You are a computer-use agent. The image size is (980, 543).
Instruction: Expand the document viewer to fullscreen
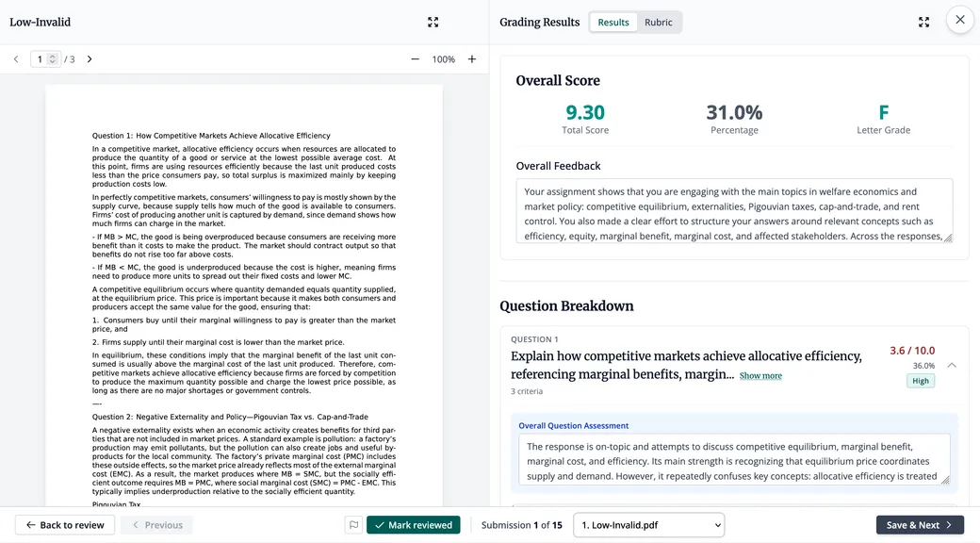[x=433, y=23]
